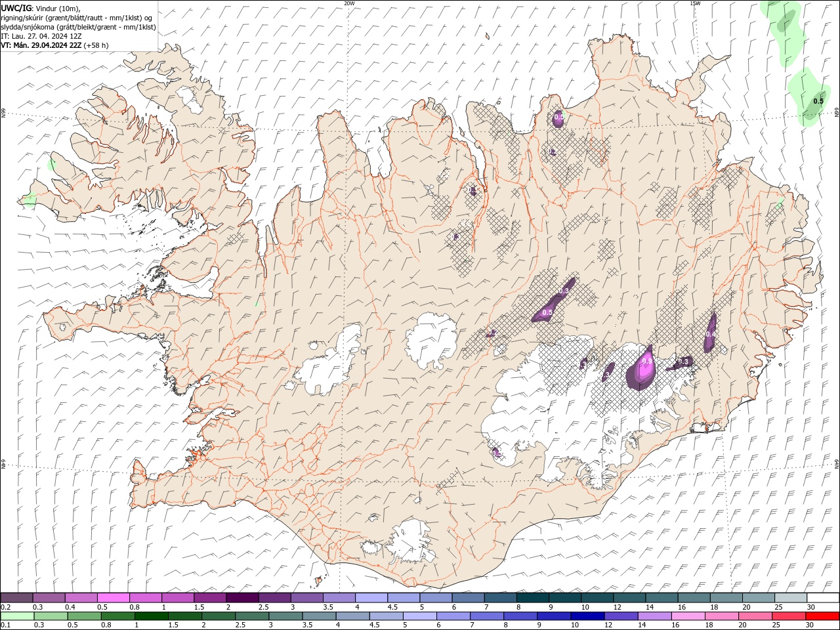
Task: Click the dark teal 8–9 swatch in upper legend
Action: tap(532, 598)
